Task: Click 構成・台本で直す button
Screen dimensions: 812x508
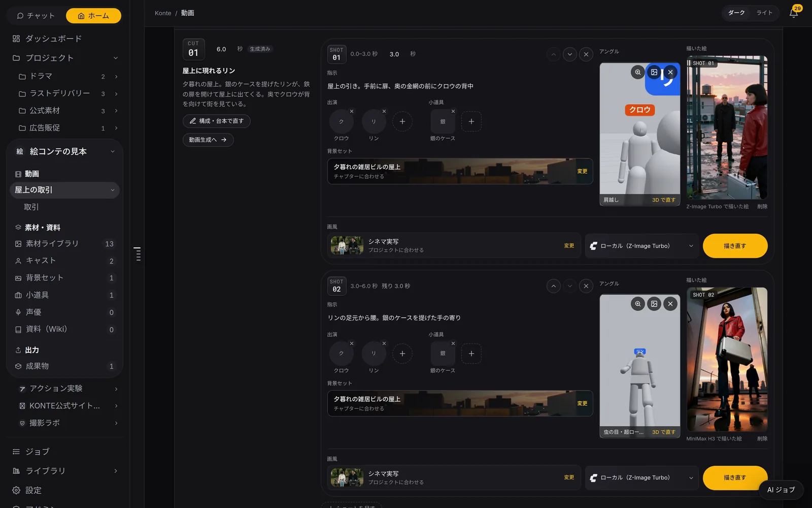Action: (x=216, y=121)
